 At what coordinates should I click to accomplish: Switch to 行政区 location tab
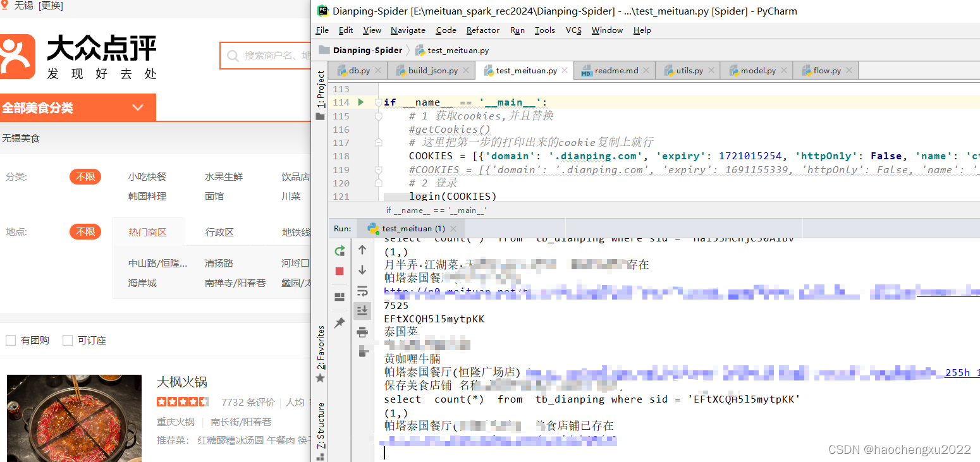[x=219, y=232]
